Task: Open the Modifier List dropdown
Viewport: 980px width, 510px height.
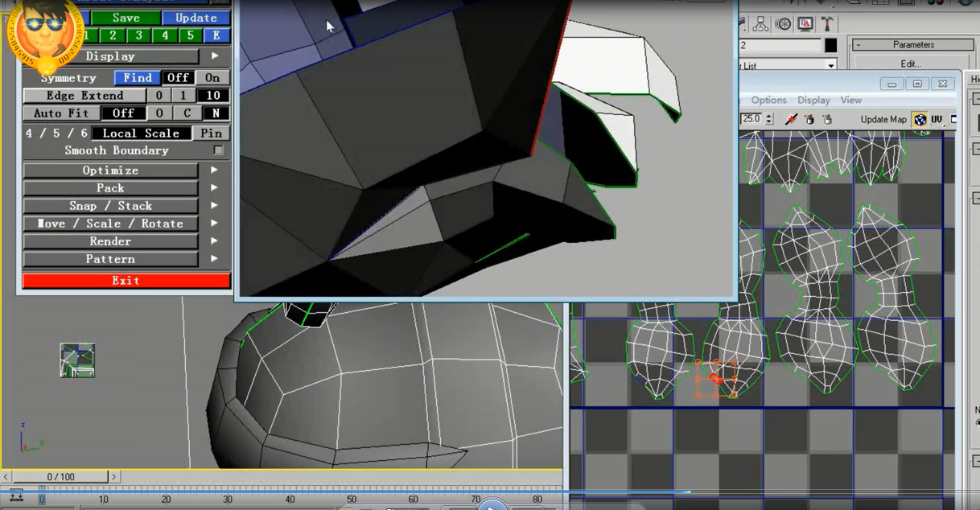Action: [x=831, y=65]
